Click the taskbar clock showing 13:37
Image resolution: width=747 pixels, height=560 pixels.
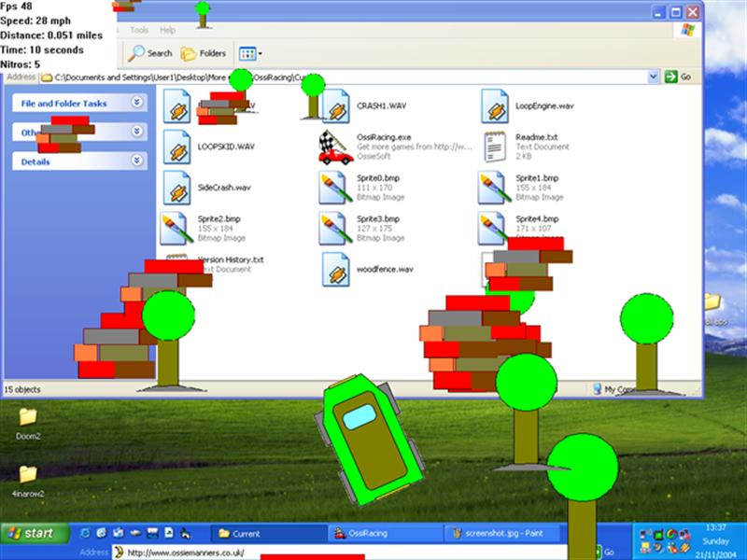(x=715, y=527)
